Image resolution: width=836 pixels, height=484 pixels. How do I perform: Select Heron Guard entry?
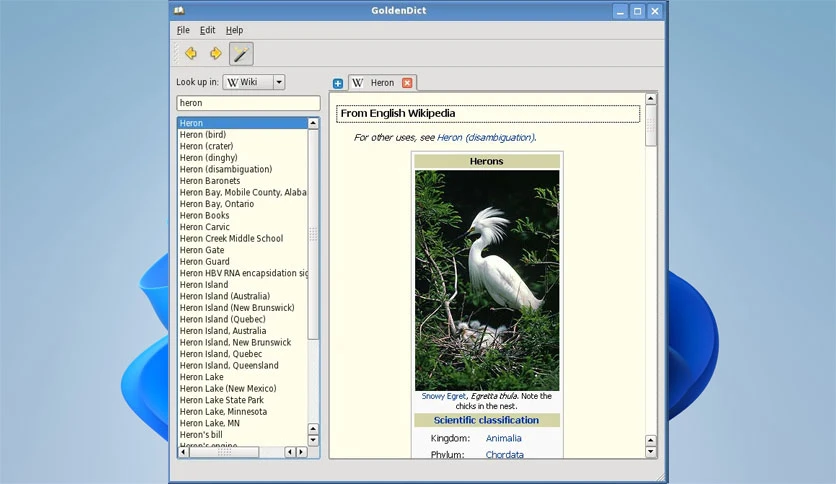(243, 262)
